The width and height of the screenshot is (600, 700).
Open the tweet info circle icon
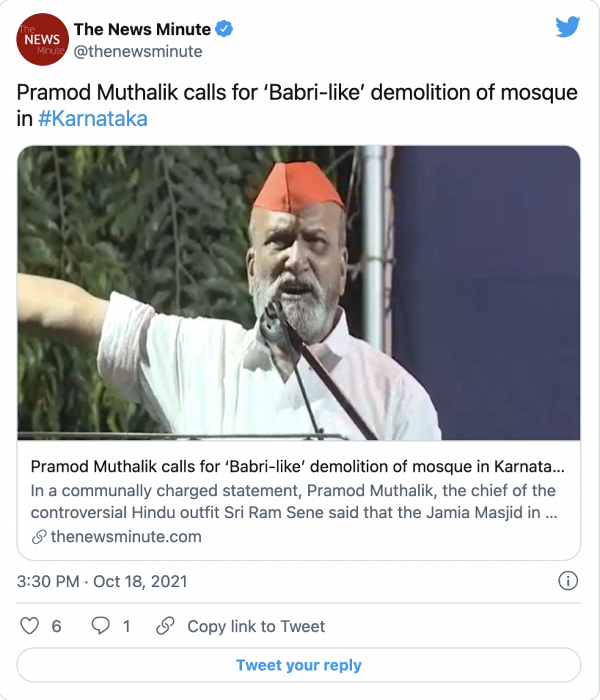point(568,581)
